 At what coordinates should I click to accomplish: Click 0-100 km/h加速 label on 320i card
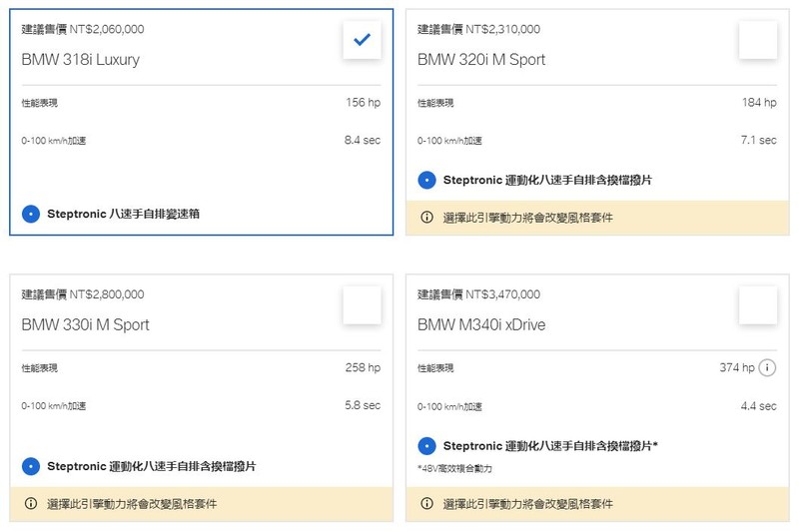coord(449,141)
